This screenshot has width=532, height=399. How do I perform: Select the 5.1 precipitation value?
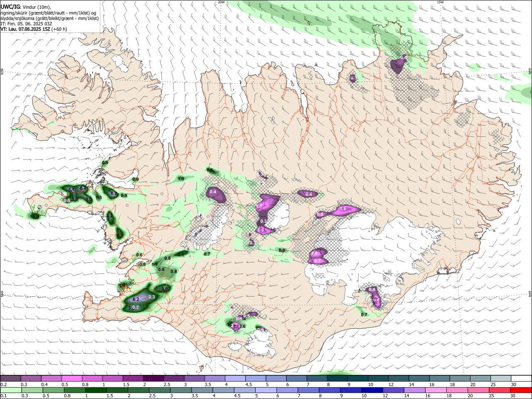point(71,190)
